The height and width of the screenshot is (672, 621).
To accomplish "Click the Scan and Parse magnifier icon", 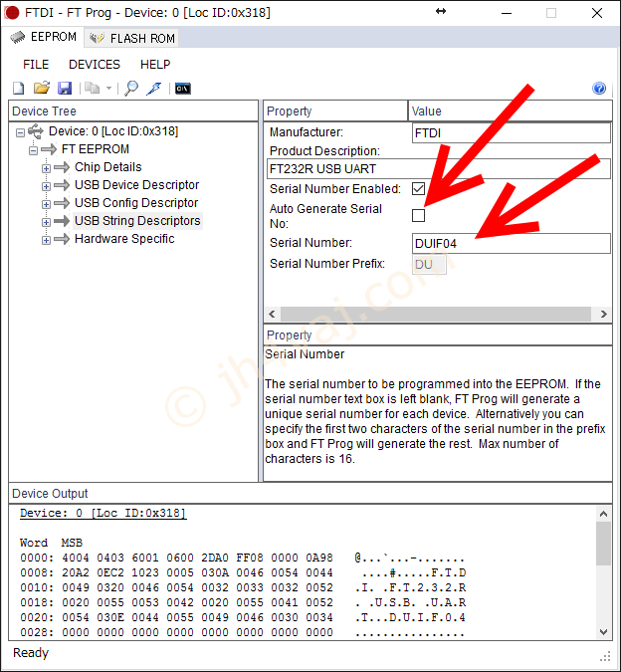I will point(131,88).
